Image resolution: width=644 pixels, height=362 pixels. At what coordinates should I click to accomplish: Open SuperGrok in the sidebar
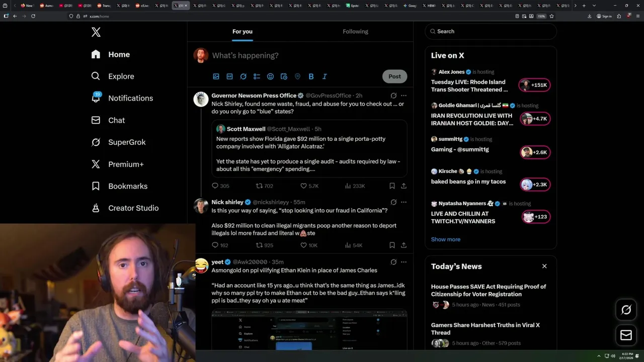point(118,142)
